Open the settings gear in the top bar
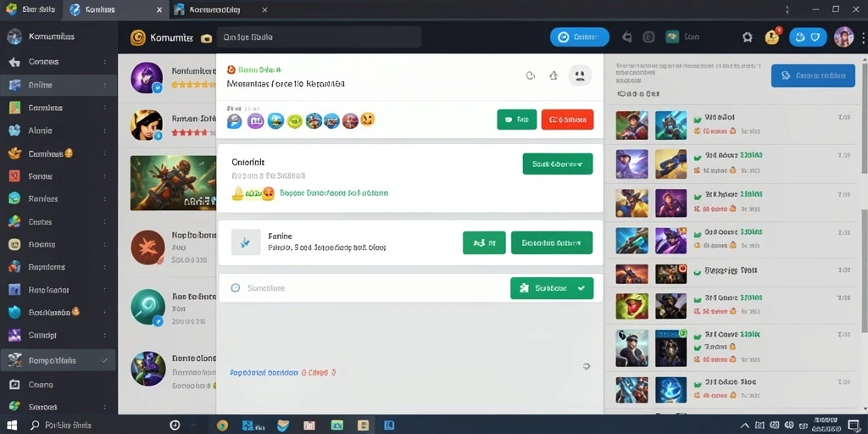 point(748,37)
